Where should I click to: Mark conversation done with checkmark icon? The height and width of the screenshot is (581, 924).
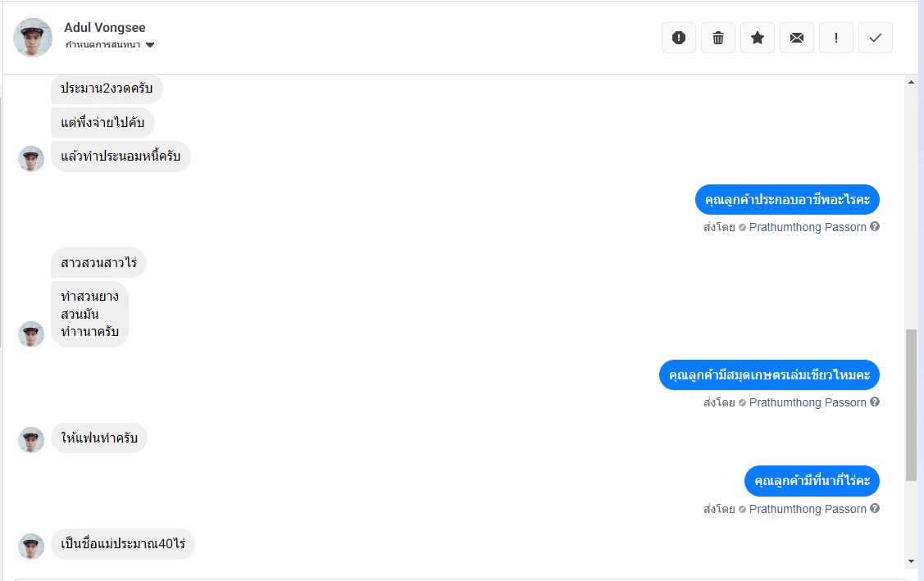(876, 38)
